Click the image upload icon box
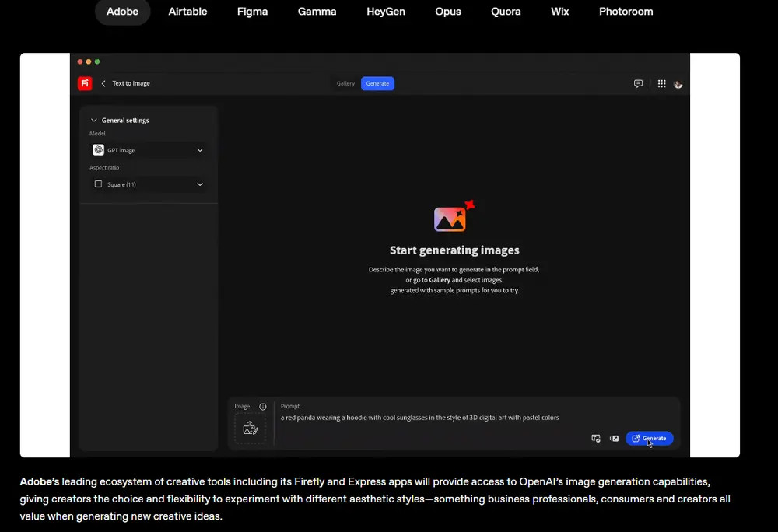 pyautogui.click(x=250, y=428)
